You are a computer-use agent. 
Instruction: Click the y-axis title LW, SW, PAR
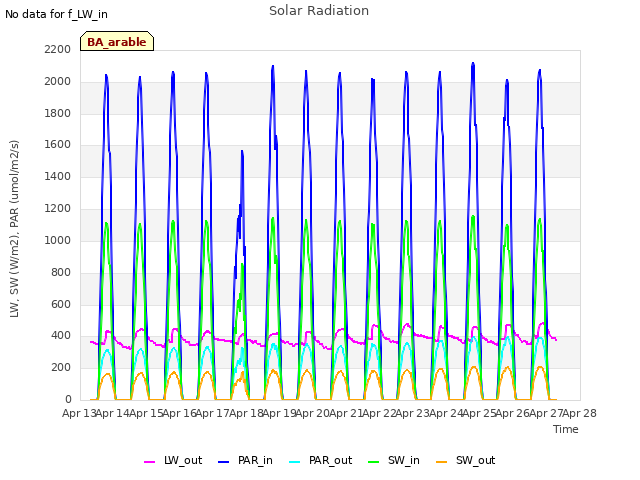(14, 229)
